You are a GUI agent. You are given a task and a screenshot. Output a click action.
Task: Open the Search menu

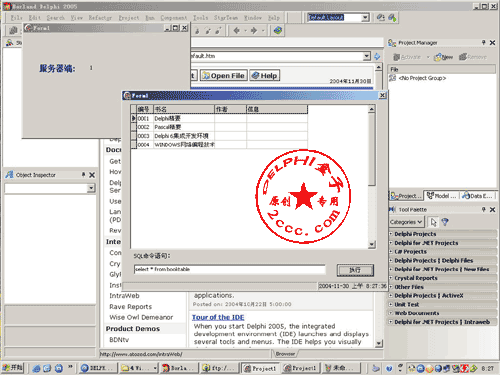click(x=55, y=18)
